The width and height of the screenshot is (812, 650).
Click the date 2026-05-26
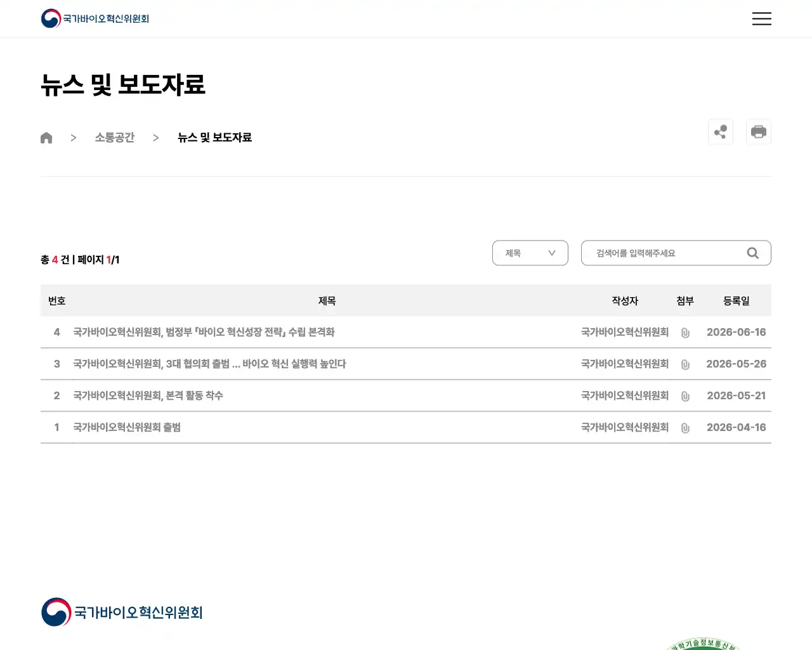[x=737, y=364]
